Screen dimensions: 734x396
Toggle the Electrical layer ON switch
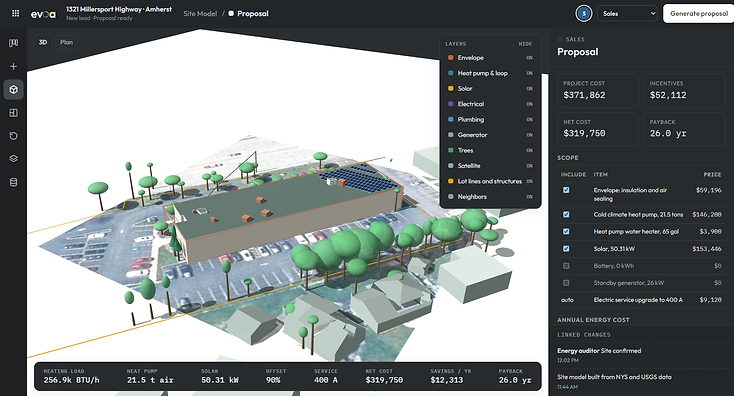[529, 104]
